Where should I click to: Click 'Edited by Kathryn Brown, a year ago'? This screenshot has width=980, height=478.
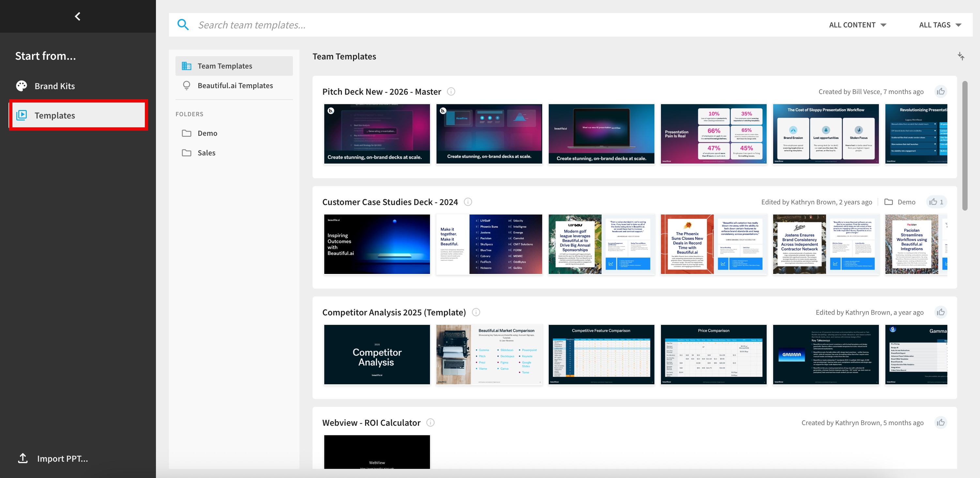[869, 312]
